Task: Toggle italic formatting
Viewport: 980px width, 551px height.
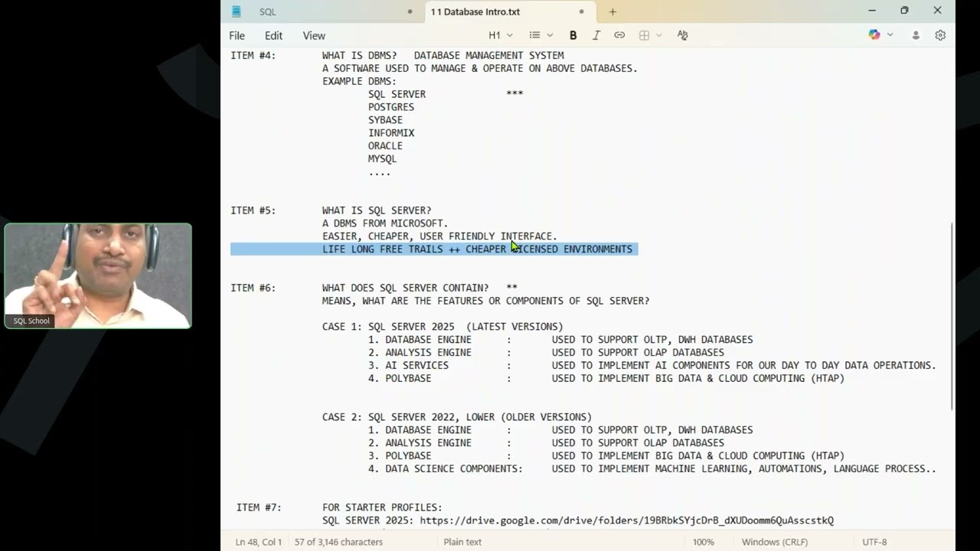Action: pyautogui.click(x=596, y=35)
